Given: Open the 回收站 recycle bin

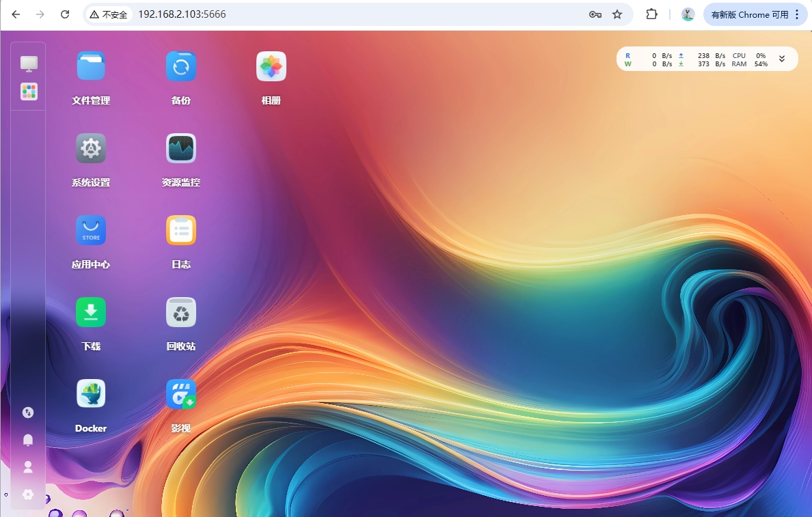Looking at the screenshot, I should (181, 313).
